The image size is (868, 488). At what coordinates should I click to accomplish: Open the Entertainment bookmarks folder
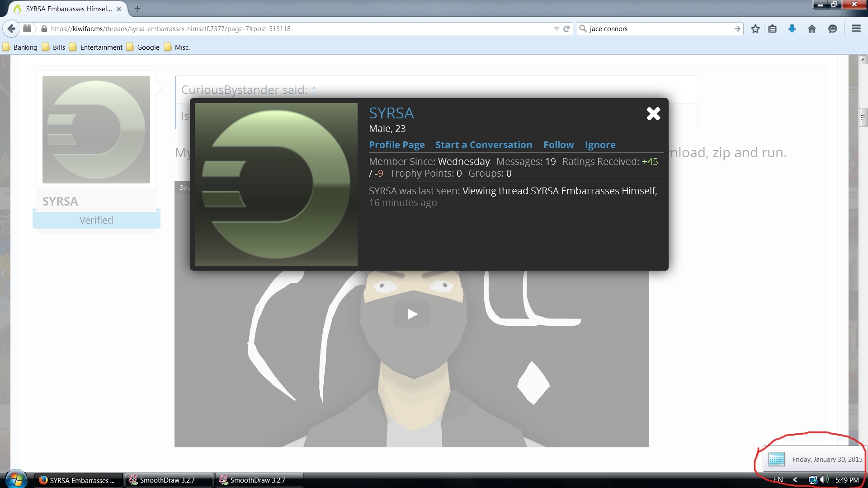pyautogui.click(x=96, y=47)
